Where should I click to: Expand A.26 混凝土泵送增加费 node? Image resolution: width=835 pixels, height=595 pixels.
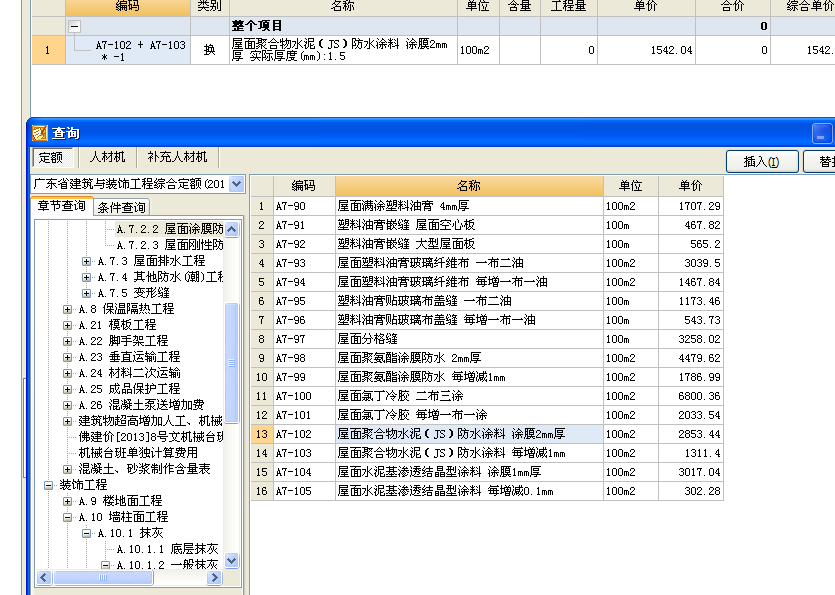[x=67, y=405]
